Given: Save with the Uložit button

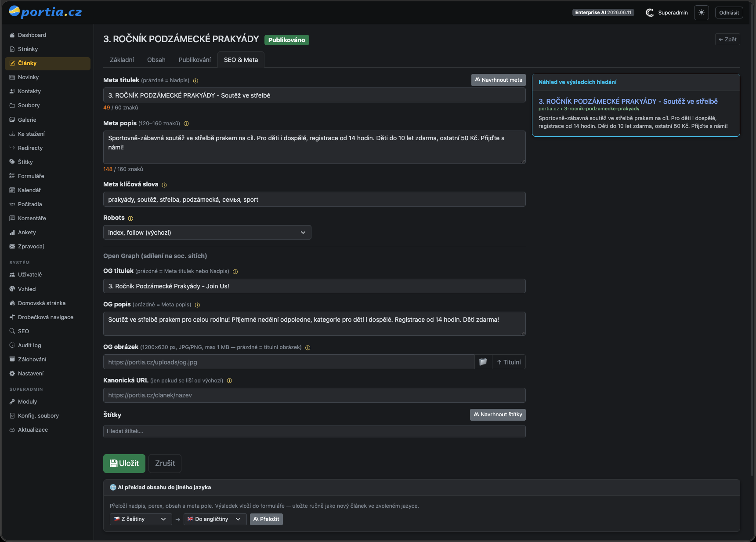Looking at the screenshot, I should click(124, 463).
